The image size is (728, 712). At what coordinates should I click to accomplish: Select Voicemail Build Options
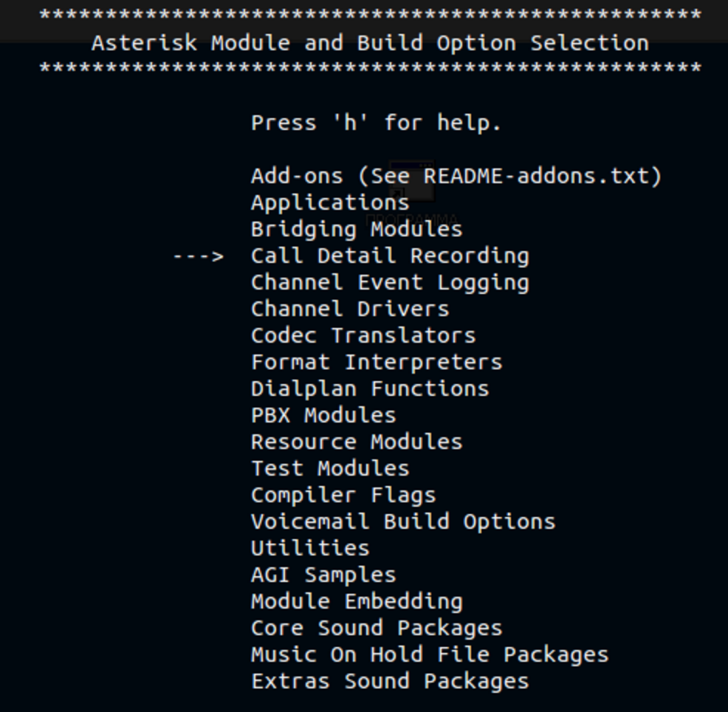click(402, 522)
